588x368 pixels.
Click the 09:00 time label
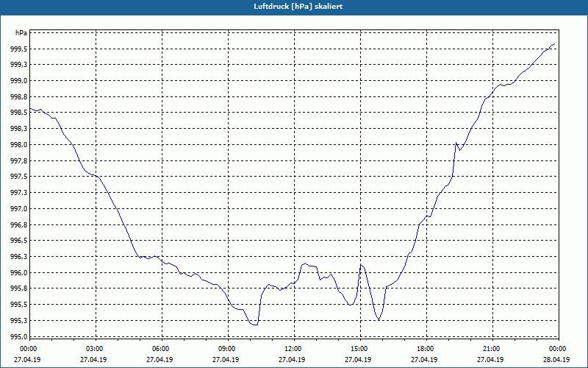click(x=229, y=349)
